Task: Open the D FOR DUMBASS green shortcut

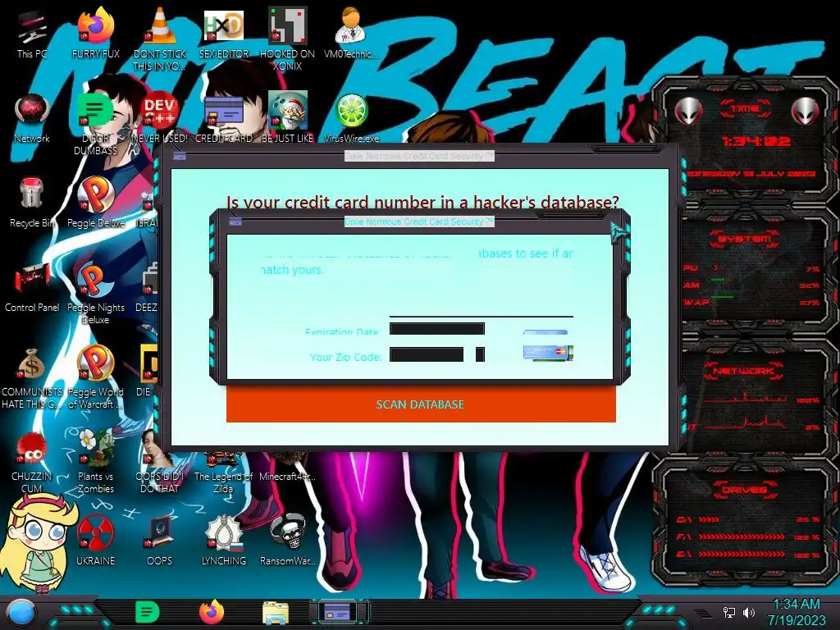Action: 95,123
